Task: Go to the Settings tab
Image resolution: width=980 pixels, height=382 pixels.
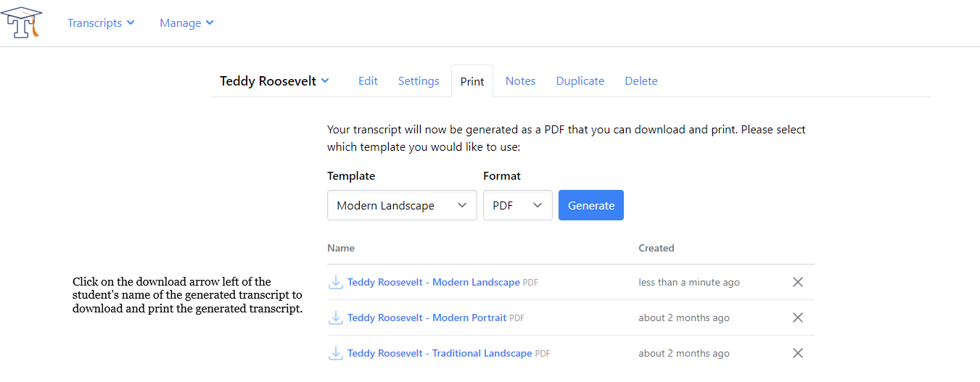Action: pos(419,81)
